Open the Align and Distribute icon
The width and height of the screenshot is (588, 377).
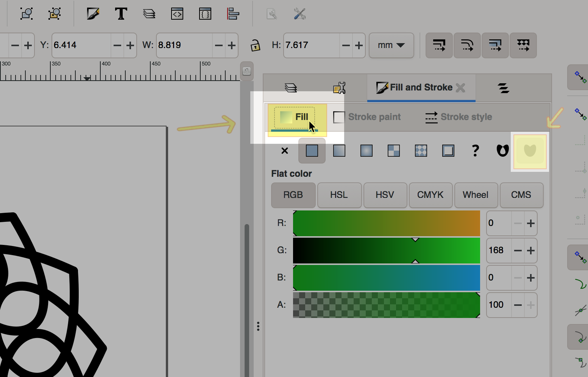click(233, 14)
